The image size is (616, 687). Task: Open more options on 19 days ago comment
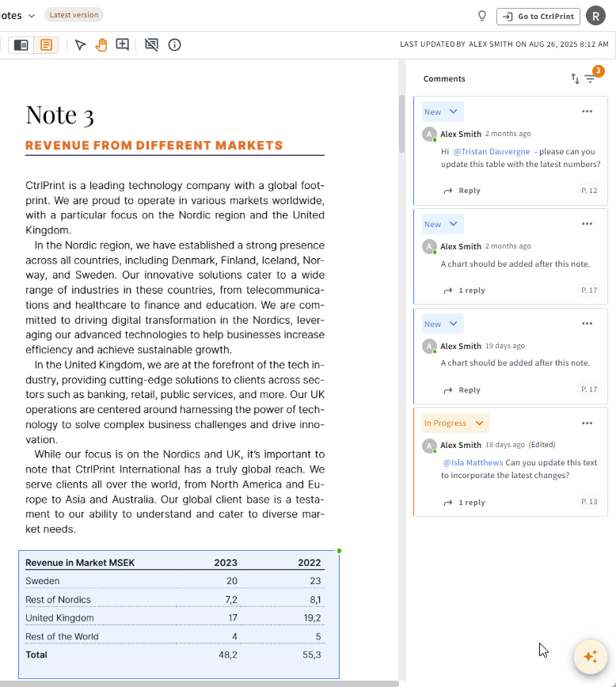[587, 324]
